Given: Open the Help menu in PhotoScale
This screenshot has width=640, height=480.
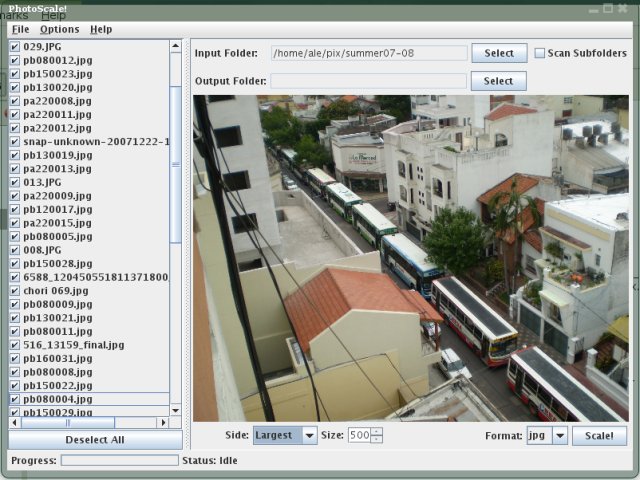Looking at the screenshot, I should pyautogui.click(x=101, y=29).
